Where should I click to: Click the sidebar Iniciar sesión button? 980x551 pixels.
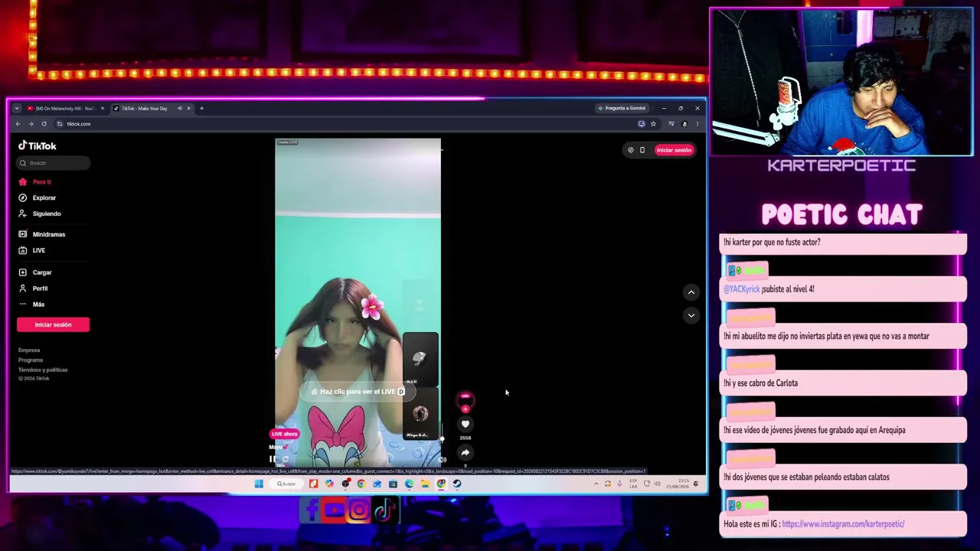coord(53,324)
